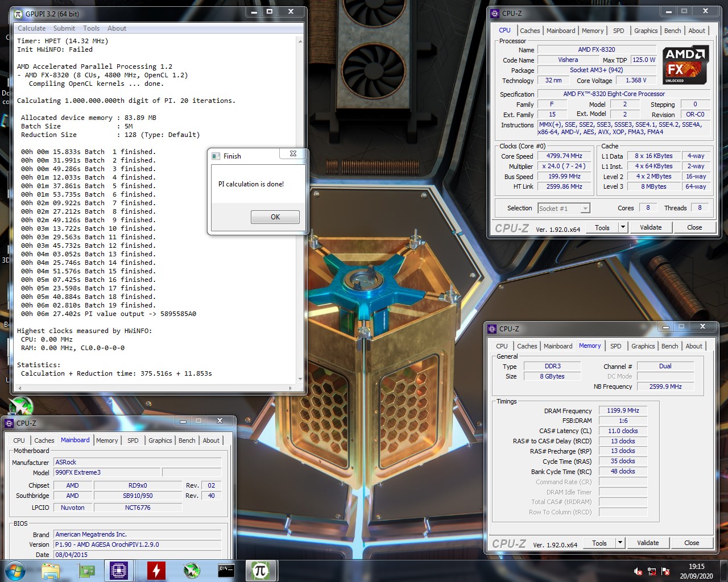The height and width of the screenshot is (582, 728).
Task: Click the DRAM Frequency field 1199.9 MHz
Action: coord(623,410)
